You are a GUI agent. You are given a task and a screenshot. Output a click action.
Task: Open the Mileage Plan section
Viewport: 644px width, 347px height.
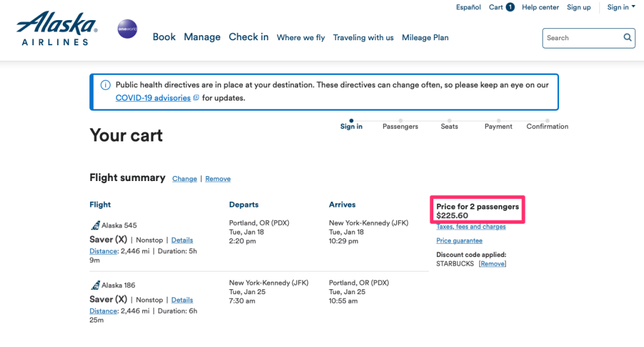tap(425, 38)
